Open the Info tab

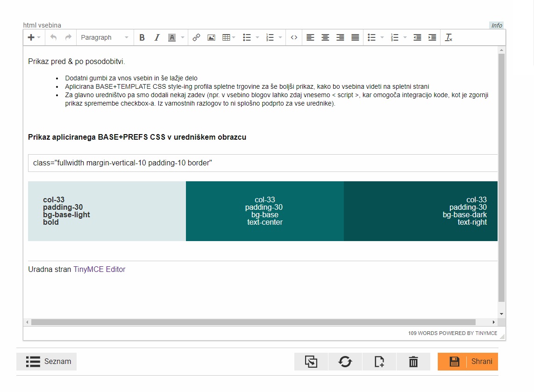click(x=496, y=25)
